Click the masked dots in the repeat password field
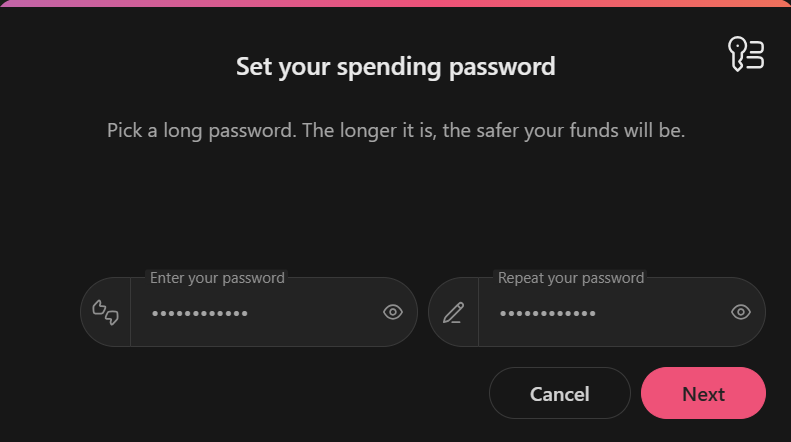Viewport: 791px width, 442px height. click(x=547, y=313)
